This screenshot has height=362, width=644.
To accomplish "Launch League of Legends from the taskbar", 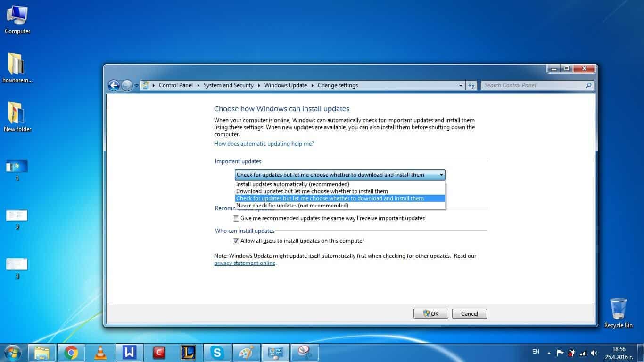I will (188, 352).
